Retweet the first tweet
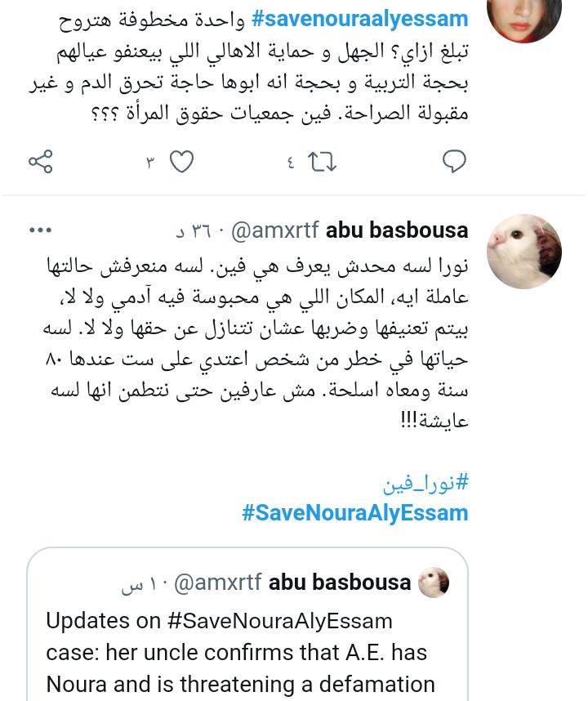This screenshot has width=588, height=701. pyautogui.click(x=322, y=162)
